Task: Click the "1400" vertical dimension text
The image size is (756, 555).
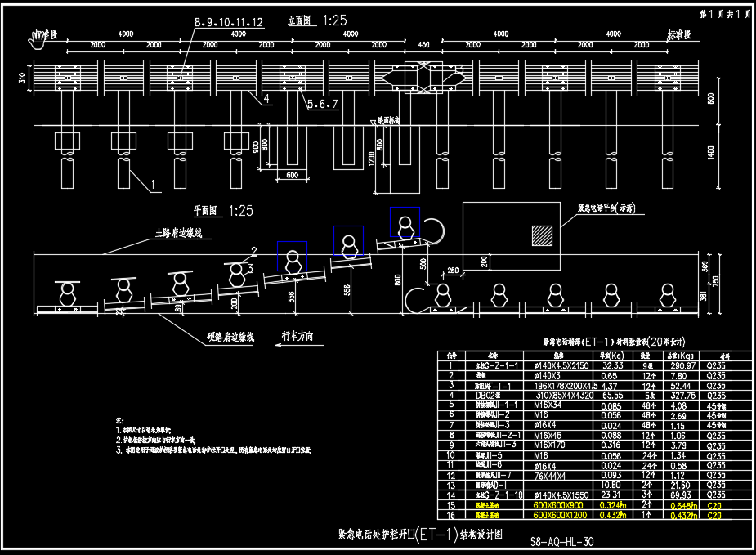Action: [711, 153]
